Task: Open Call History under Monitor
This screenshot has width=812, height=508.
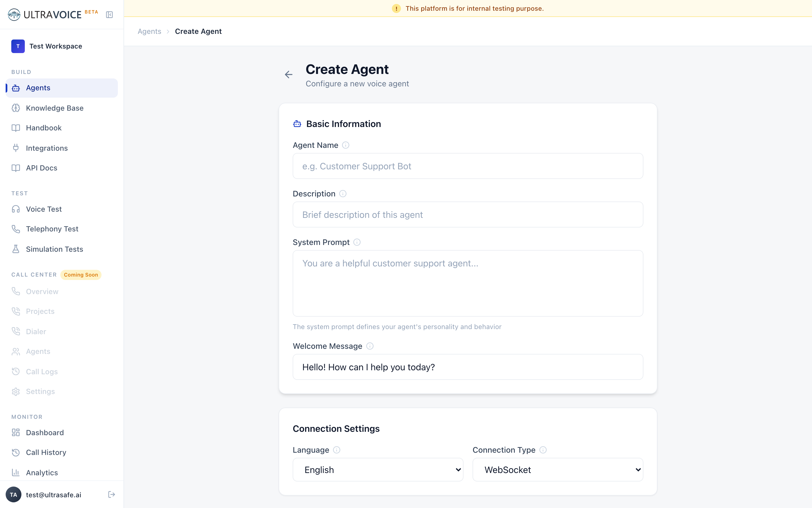Action: pos(62,453)
